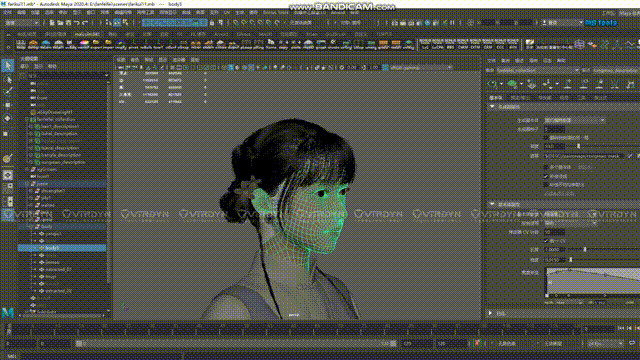Activate the Lasso select tool
The width and height of the screenshot is (640, 360).
[8, 79]
